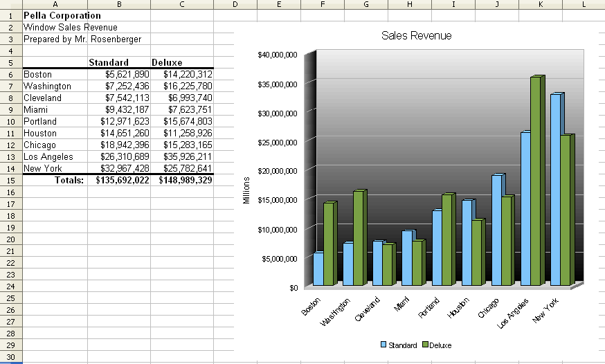Select column header D
The height and width of the screenshot is (364, 605).
(235, 5)
